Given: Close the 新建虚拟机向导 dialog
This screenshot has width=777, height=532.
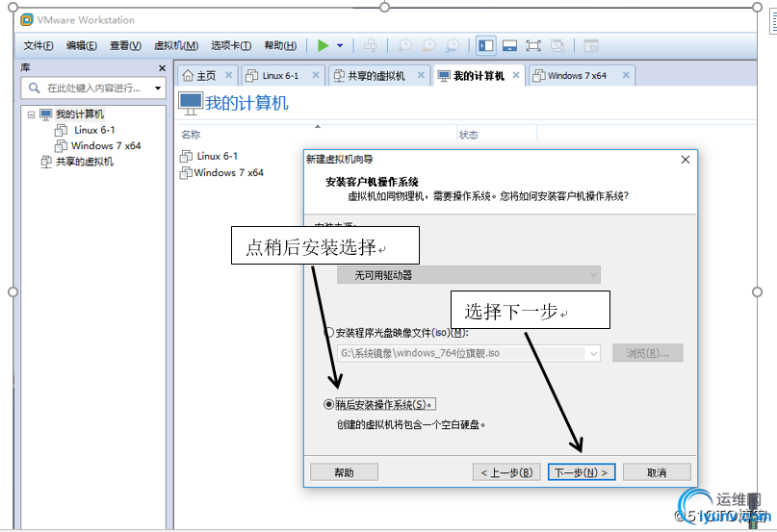Looking at the screenshot, I should pyautogui.click(x=686, y=160).
